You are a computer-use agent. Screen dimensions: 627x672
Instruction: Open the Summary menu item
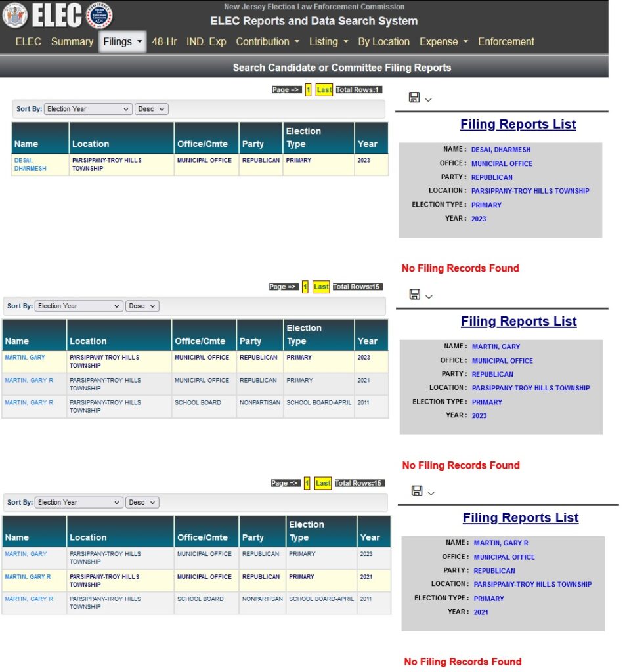coord(72,41)
